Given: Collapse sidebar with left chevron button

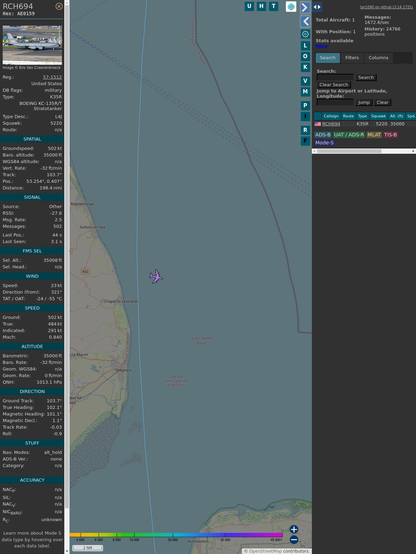Looking at the screenshot, I should tap(305, 22).
